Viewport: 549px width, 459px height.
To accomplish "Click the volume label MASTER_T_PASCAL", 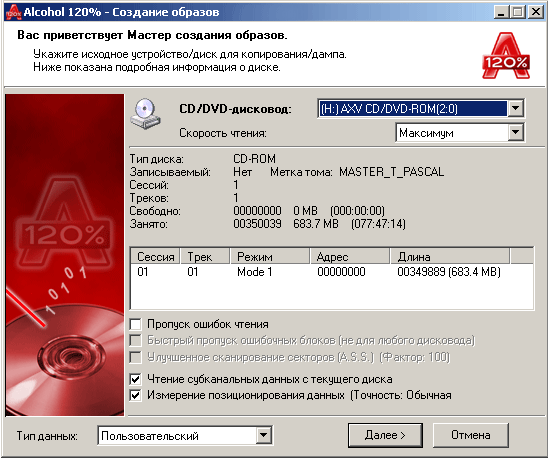I will [x=391, y=172].
